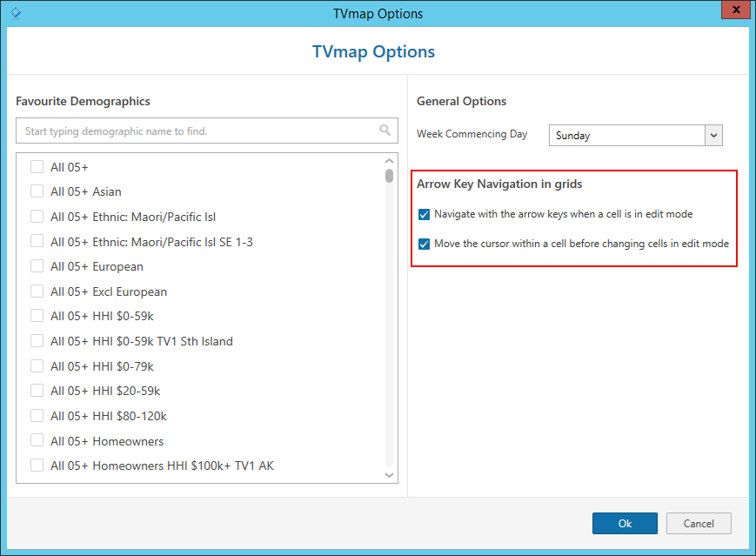Viewport: 756px width, 556px height.
Task: Tick All 05+ Ethnic: Maori/Pacific Isl SE 1-3
Action: pyautogui.click(x=37, y=241)
